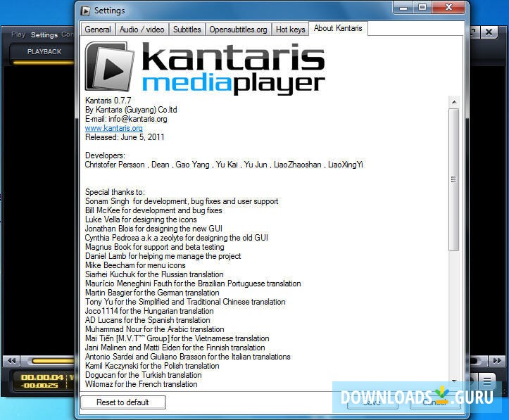Minimize the Settings dialog
This screenshot has width=509, height=420.
(403, 8)
